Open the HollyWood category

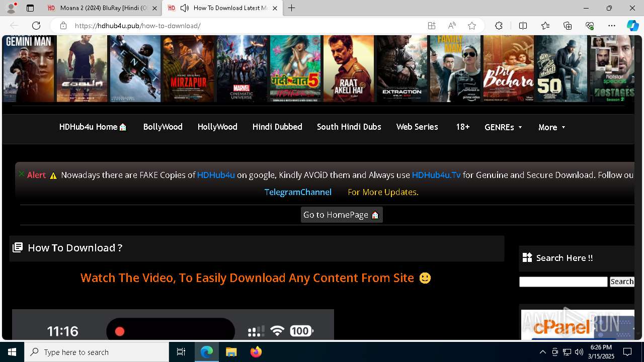(x=217, y=127)
